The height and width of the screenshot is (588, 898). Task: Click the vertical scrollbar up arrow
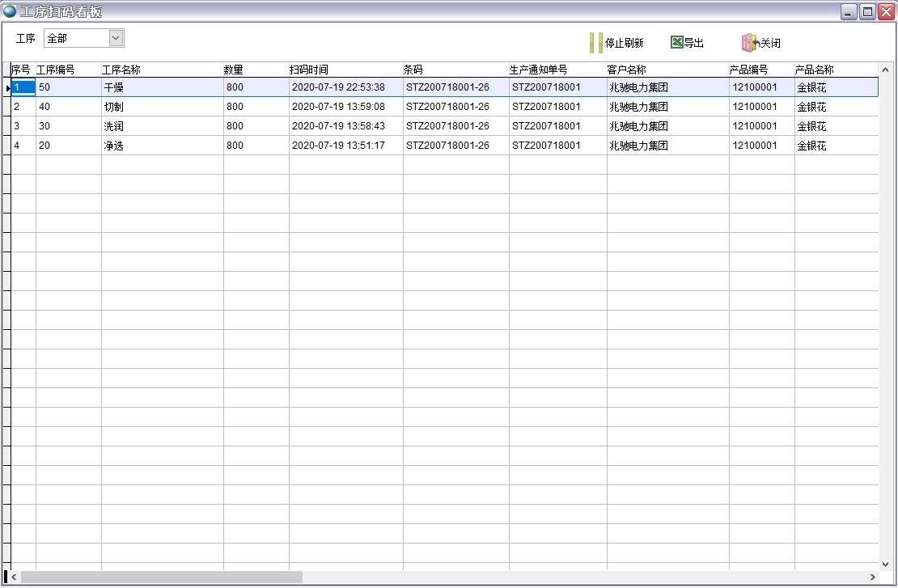click(x=885, y=70)
